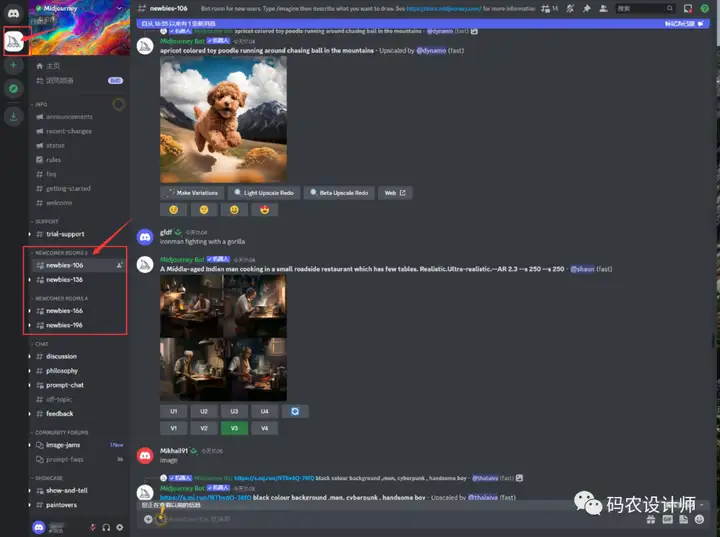The image size is (720, 537).
Task: Click the V4 variation button
Action: (264, 428)
